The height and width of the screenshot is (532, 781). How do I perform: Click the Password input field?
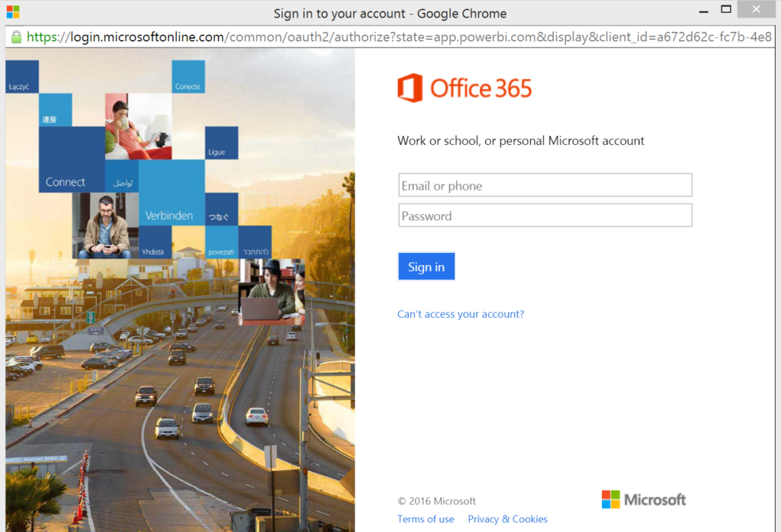[x=545, y=215]
